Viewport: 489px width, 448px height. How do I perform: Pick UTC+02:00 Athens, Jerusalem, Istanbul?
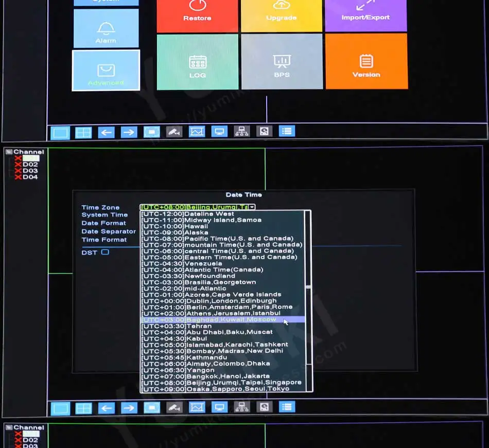coord(223,313)
